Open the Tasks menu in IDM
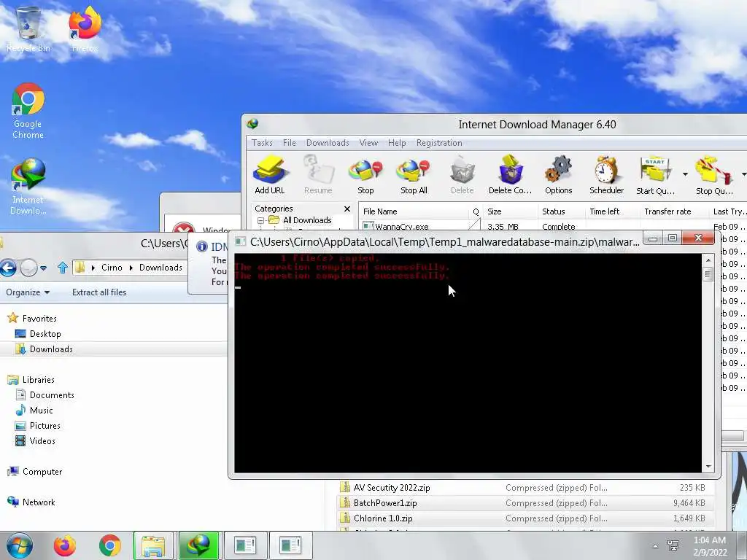 (262, 143)
